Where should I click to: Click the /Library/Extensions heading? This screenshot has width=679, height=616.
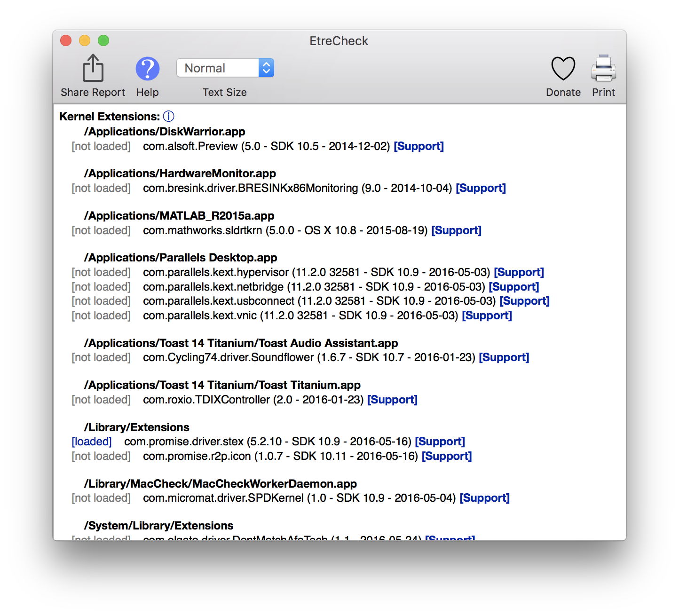tap(136, 427)
